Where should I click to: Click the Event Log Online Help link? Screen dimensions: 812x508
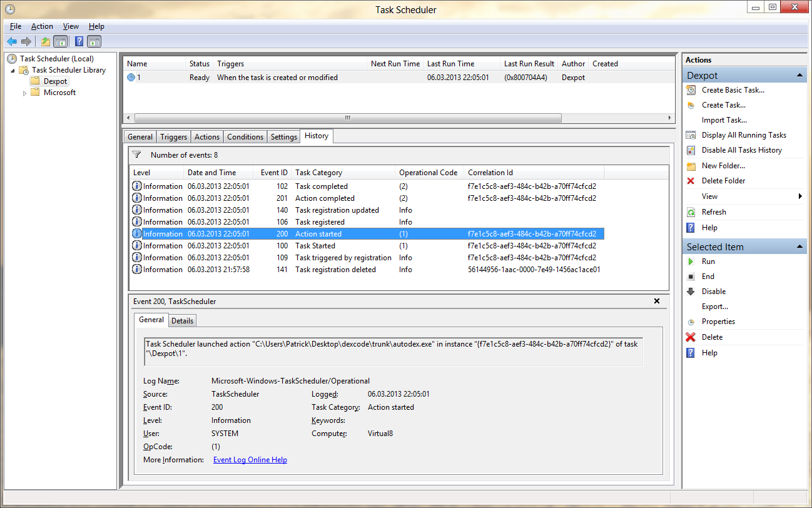point(250,459)
